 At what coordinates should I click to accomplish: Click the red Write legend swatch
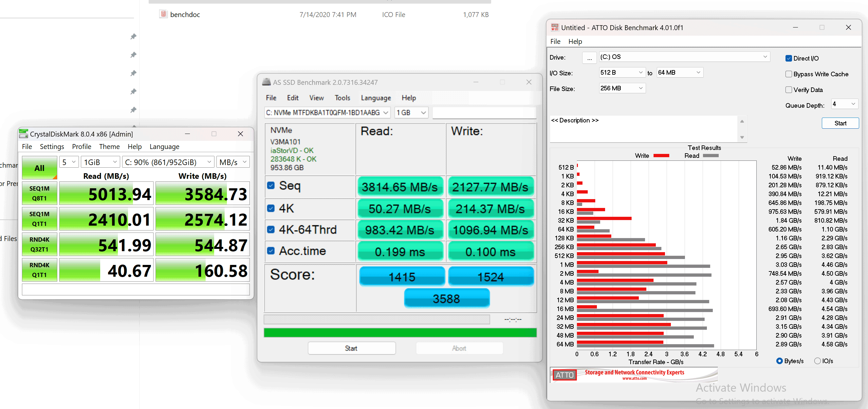point(661,156)
